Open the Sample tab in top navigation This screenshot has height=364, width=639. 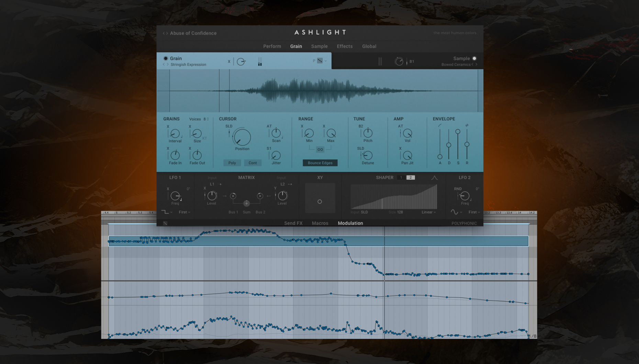(x=319, y=46)
